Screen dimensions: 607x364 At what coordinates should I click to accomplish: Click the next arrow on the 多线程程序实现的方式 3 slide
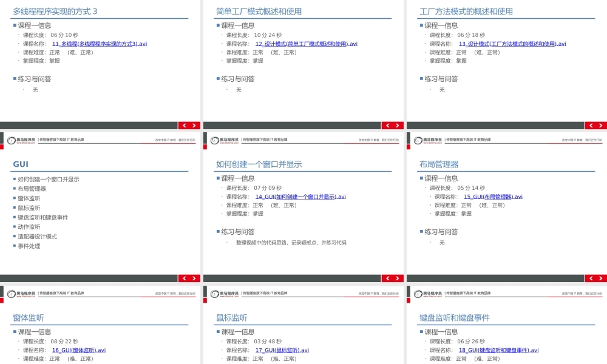coord(194,126)
